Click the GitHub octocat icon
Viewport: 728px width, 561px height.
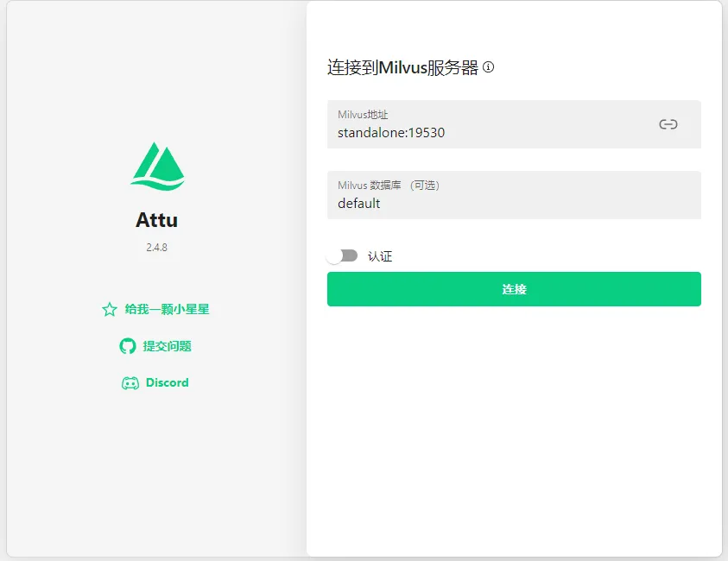click(x=128, y=346)
